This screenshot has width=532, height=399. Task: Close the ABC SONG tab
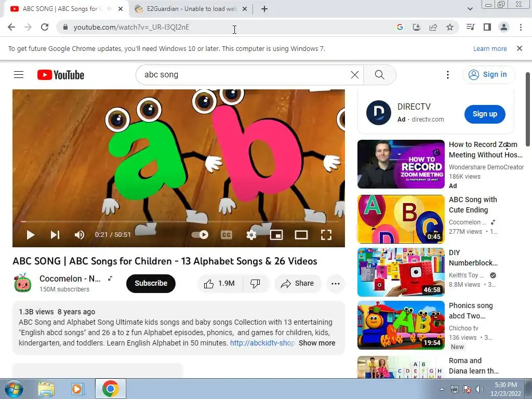(121, 9)
